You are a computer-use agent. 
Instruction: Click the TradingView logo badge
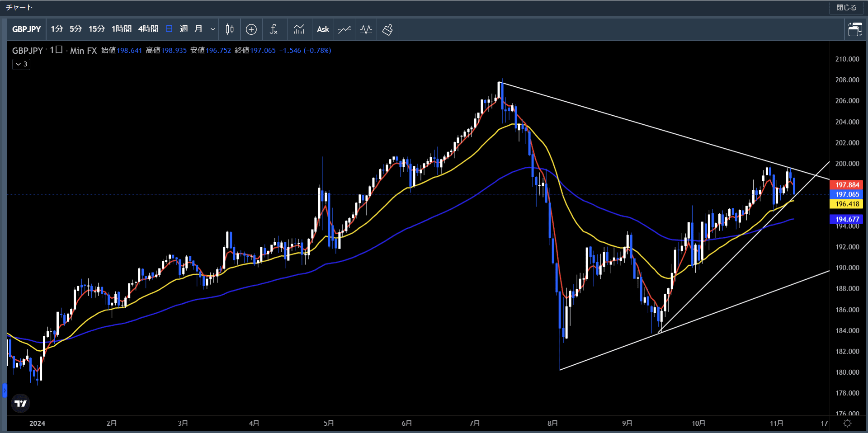[x=20, y=403]
